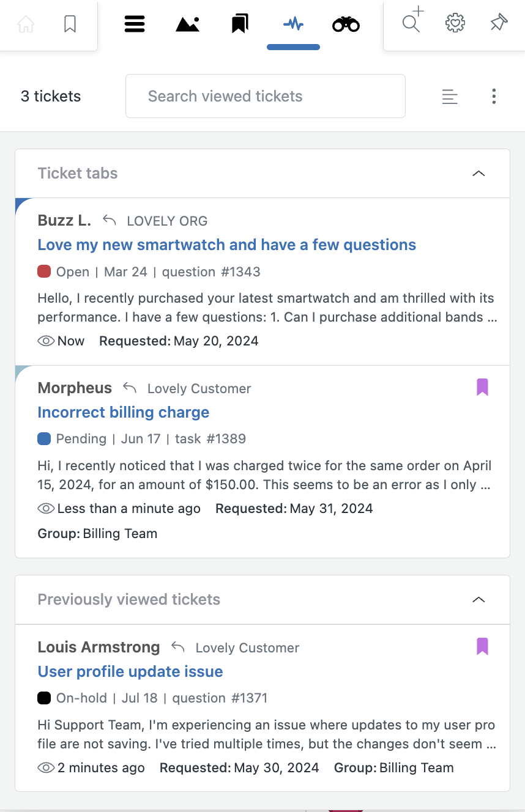Select the mountain image view icon
Screen dimensions: 525x812
tap(187, 24)
